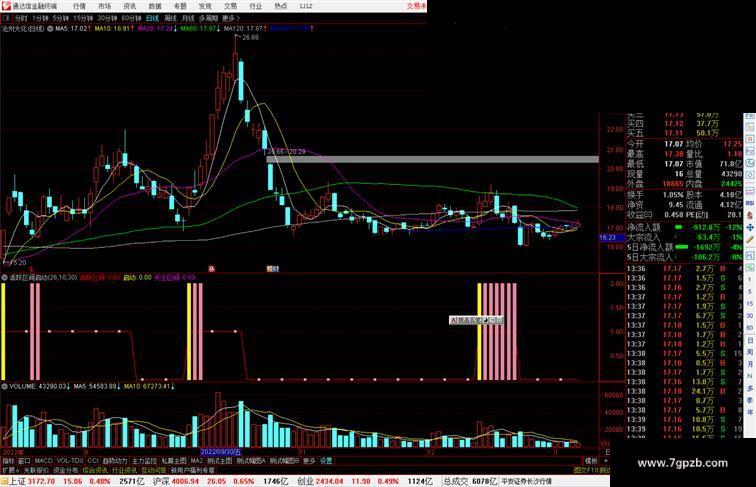Switch to 30分钟 period tab
This screenshot has height=487, width=756.
coord(107,18)
